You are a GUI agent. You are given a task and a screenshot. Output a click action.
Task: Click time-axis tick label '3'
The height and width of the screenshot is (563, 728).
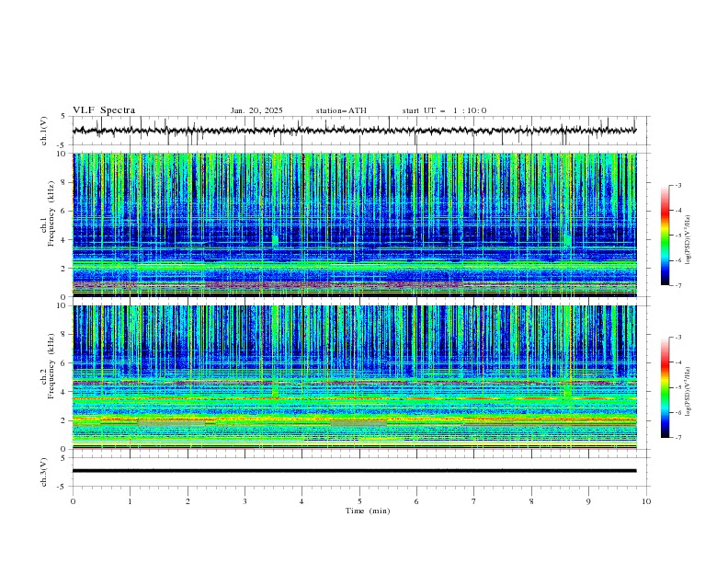pyautogui.click(x=245, y=501)
